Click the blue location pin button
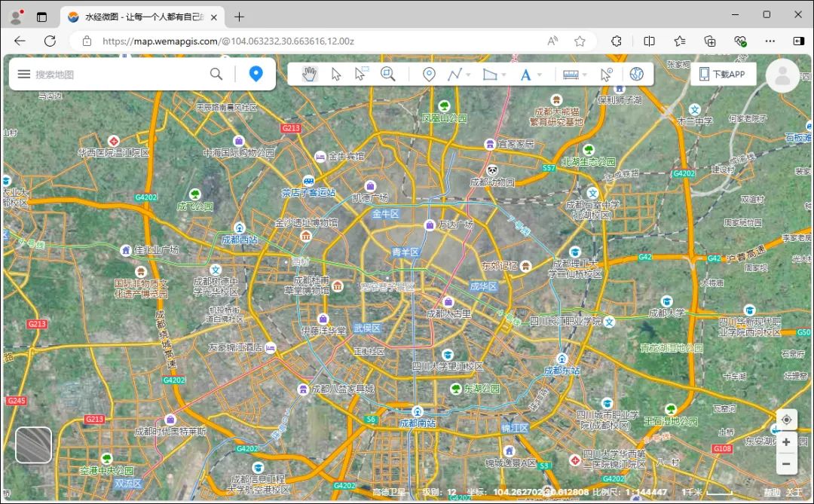 (256, 74)
